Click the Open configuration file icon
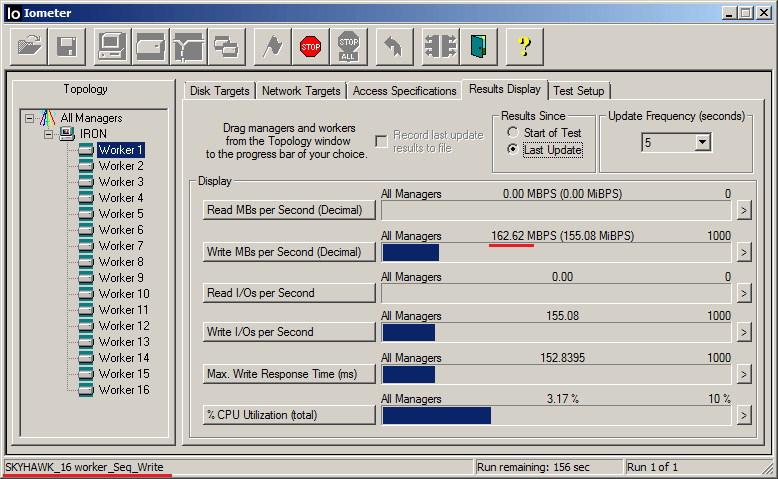778x479 pixels. 32,47
